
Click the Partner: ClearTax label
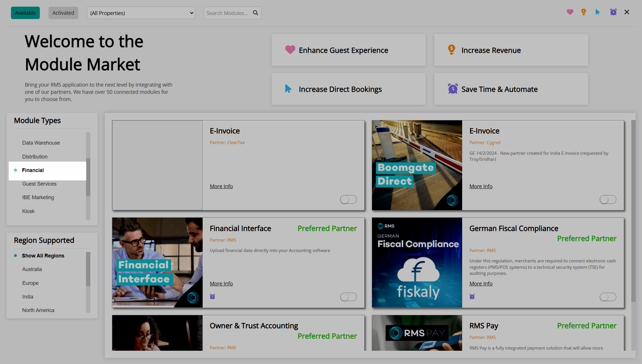pyautogui.click(x=227, y=143)
